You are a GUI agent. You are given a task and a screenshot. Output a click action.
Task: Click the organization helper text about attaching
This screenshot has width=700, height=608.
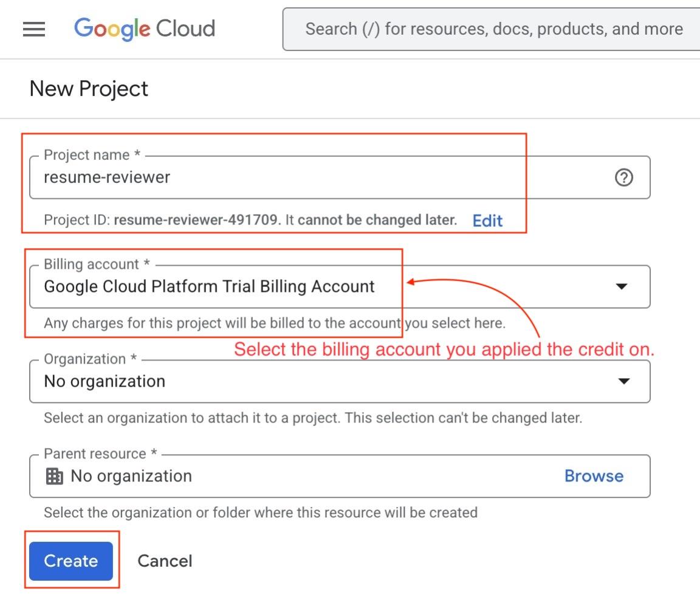312,418
